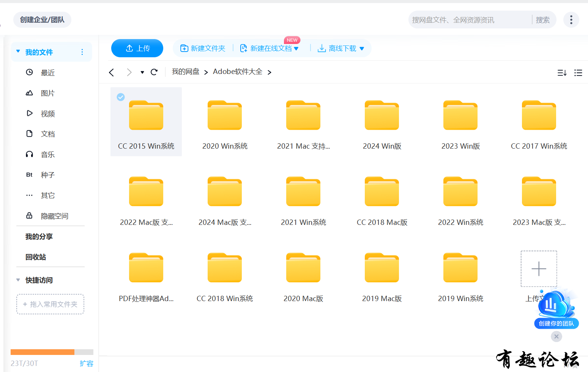This screenshot has height=372, width=588.
Task: Click the plus upload file tile
Action: click(x=539, y=268)
